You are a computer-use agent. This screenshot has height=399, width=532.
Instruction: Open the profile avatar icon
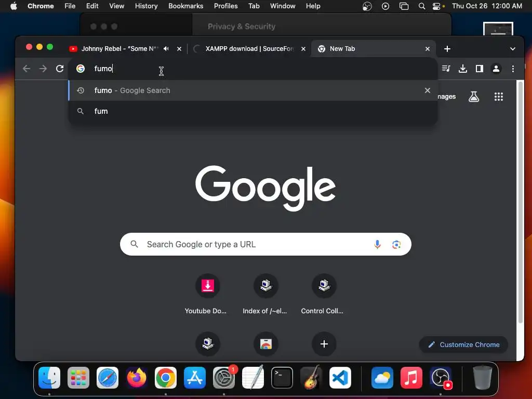click(x=496, y=69)
